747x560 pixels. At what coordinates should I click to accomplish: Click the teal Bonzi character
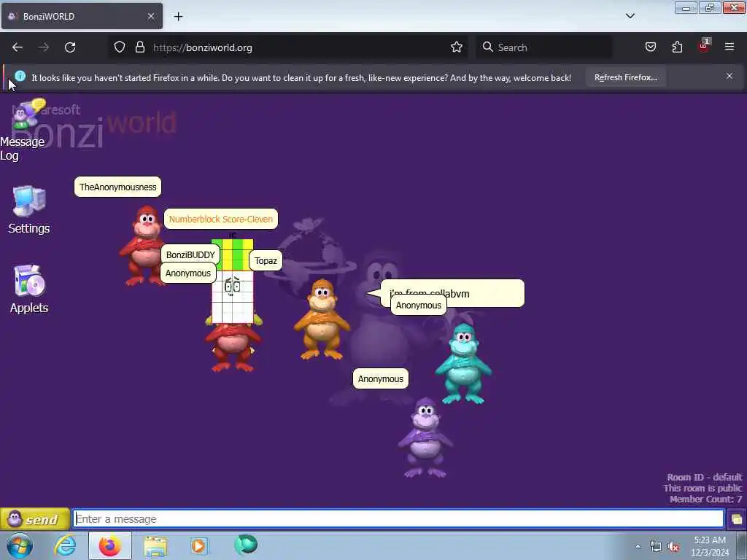point(463,364)
